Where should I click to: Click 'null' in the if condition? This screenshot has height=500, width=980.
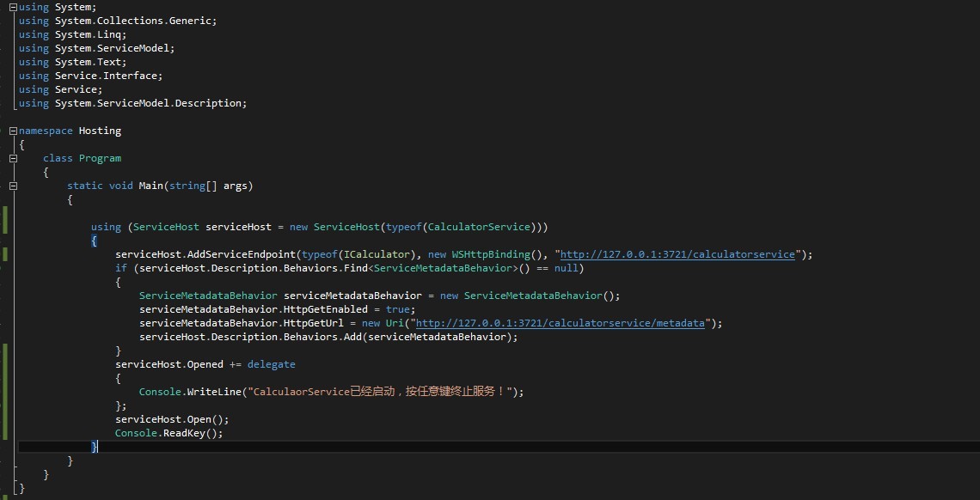point(567,268)
